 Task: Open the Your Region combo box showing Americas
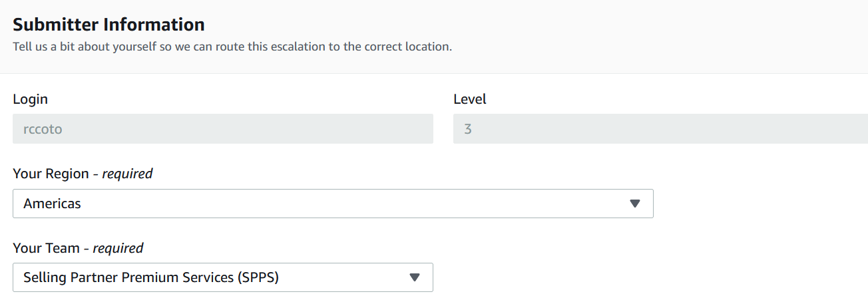pos(333,204)
